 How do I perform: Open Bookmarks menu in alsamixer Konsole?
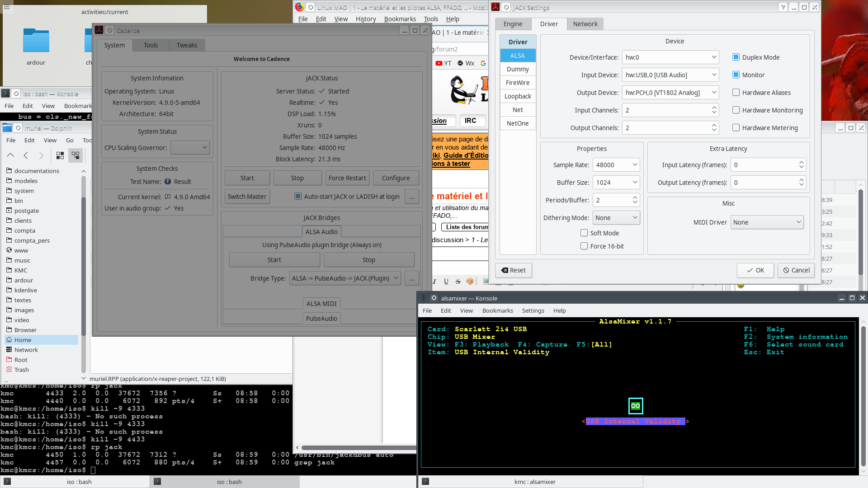pos(497,310)
